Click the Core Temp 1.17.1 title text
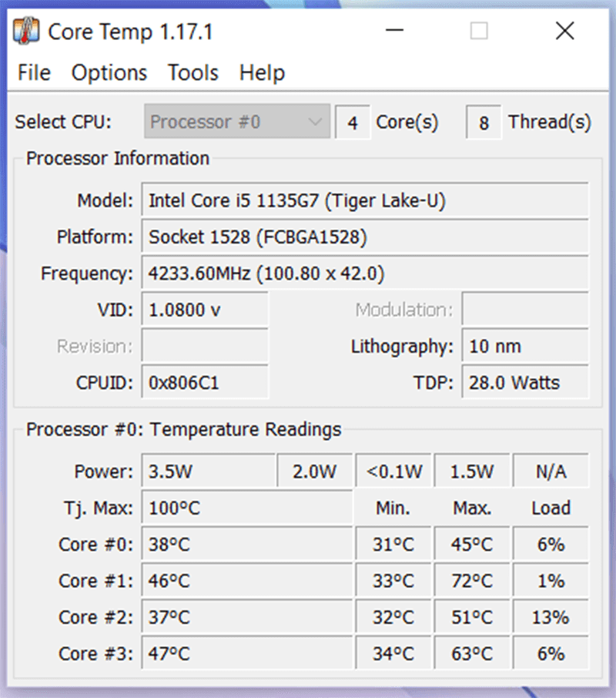 [x=131, y=32]
